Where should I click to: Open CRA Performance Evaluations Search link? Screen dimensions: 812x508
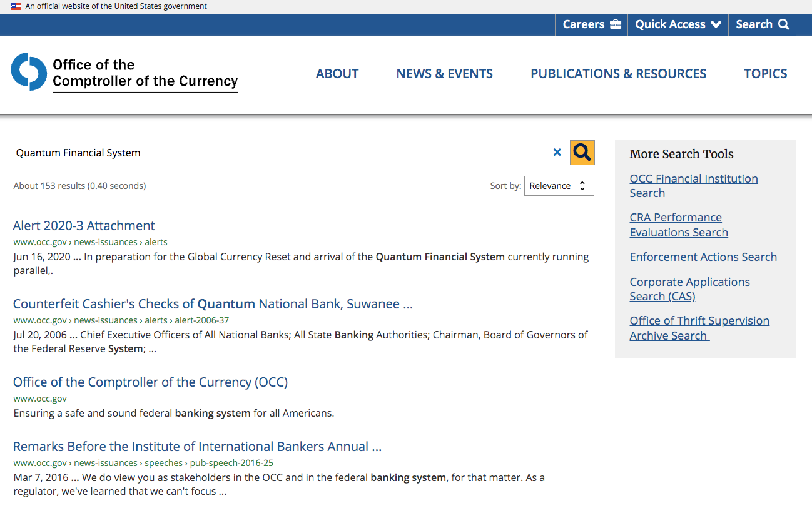[x=679, y=225]
